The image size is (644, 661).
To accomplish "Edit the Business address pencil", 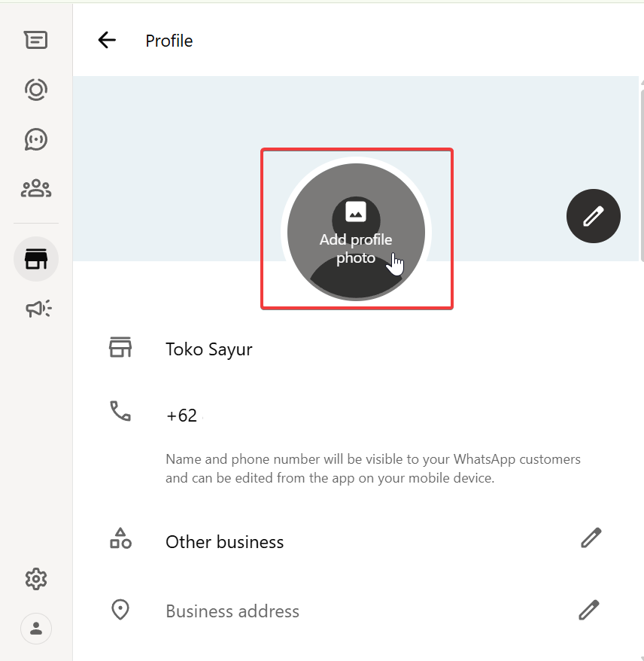I will [x=589, y=609].
